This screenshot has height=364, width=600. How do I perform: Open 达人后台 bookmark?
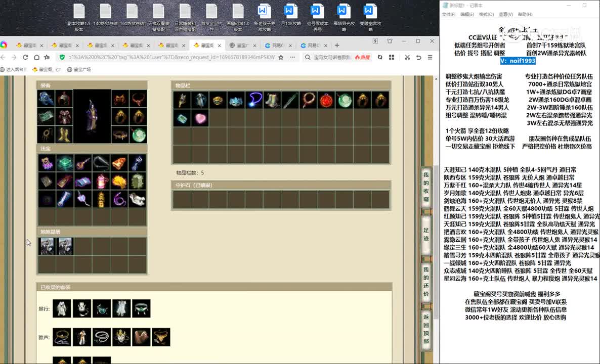(x=14, y=70)
